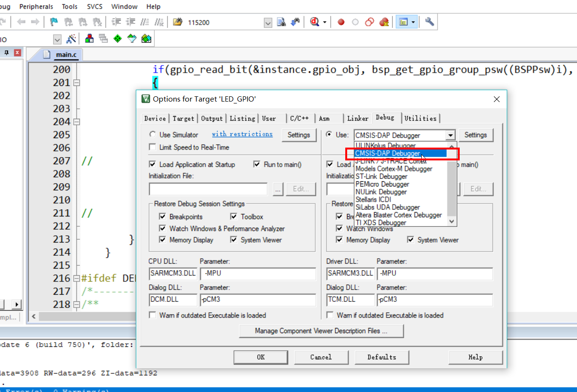Start incremental find with the binoculars icon
The image size is (577, 392).
pos(295,22)
